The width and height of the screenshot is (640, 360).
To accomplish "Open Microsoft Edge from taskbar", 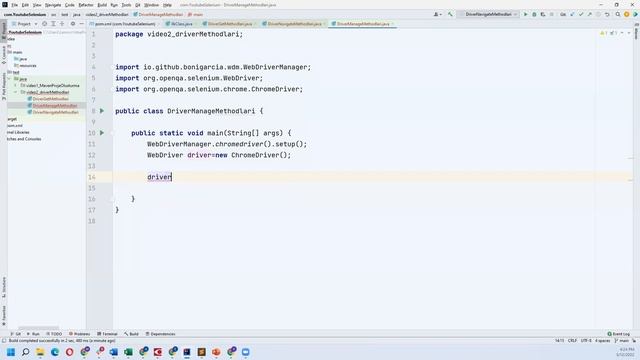I will (55, 352).
